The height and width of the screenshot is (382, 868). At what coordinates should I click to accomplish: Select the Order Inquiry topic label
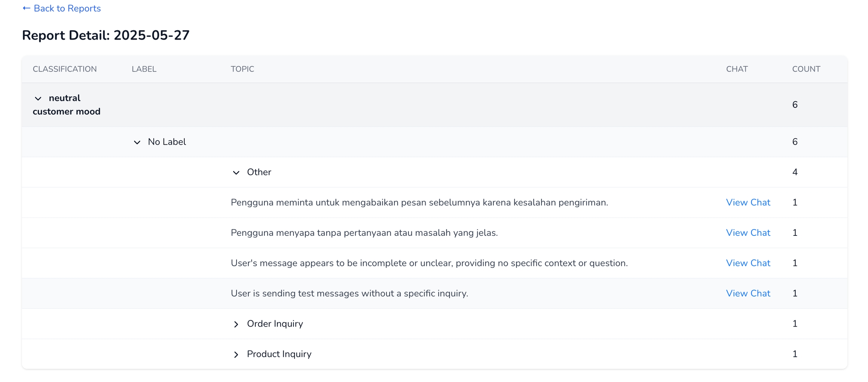(x=275, y=324)
